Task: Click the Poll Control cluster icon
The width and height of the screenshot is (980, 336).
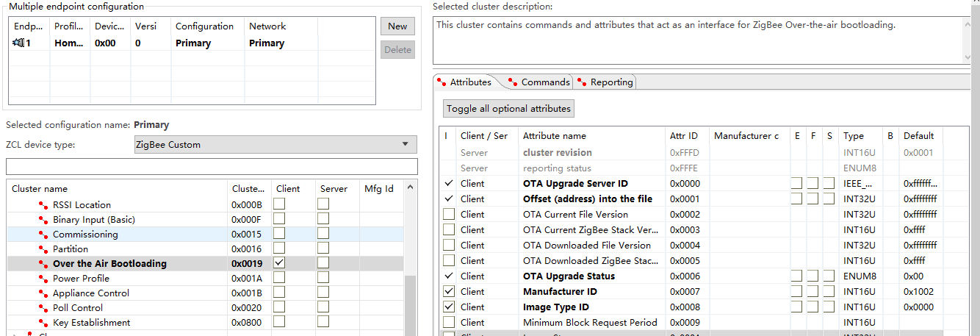Action: (43, 308)
